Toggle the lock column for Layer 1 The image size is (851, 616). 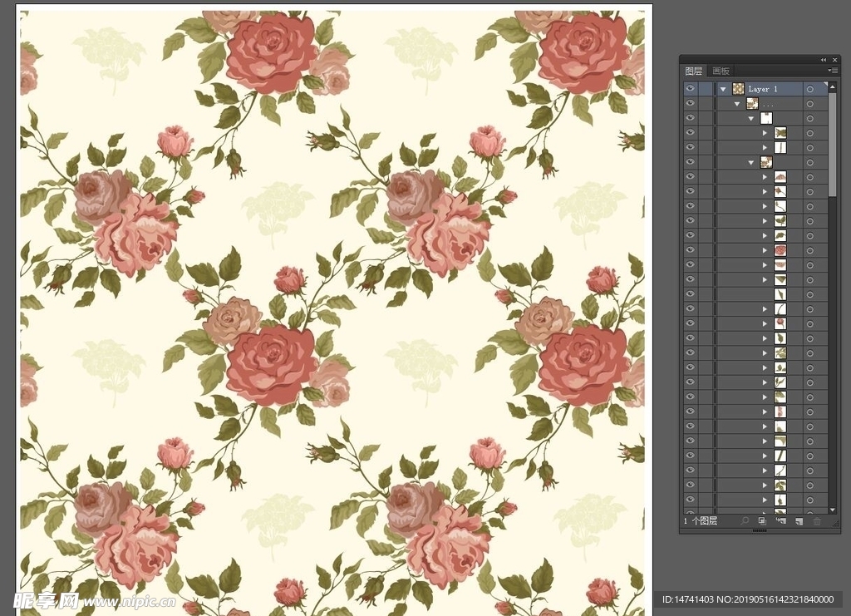706,88
